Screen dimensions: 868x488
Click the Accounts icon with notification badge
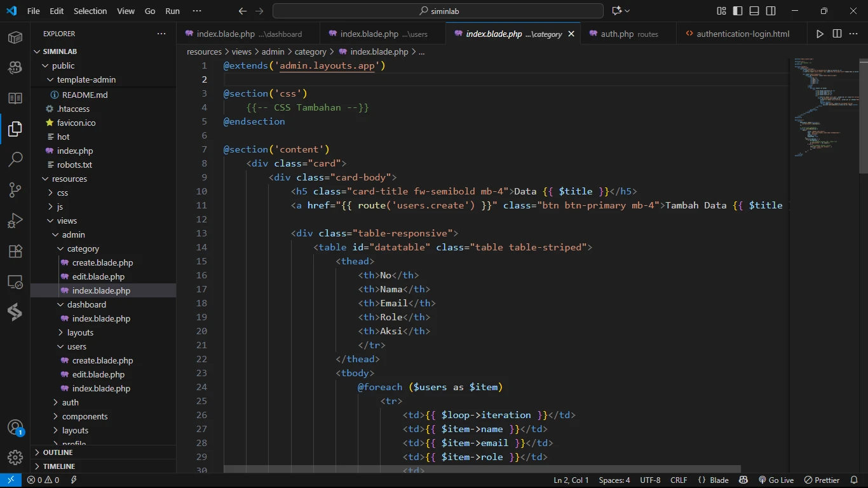pyautogui.click(x=15, y=428)
